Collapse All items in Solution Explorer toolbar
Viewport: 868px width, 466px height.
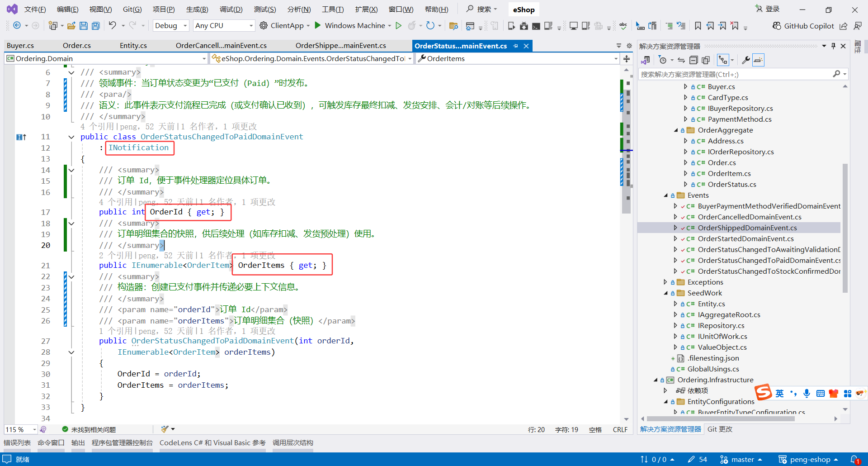pos(694,59)
